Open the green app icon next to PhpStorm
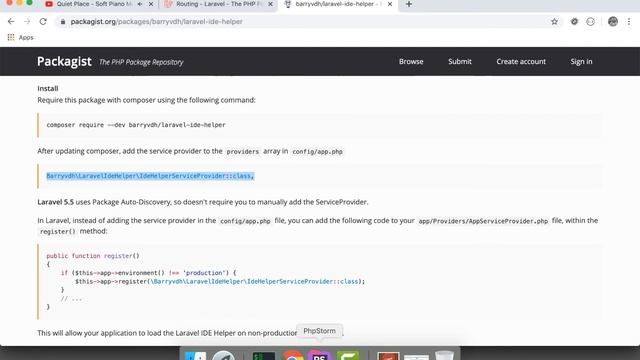 (x=348, y=355)
